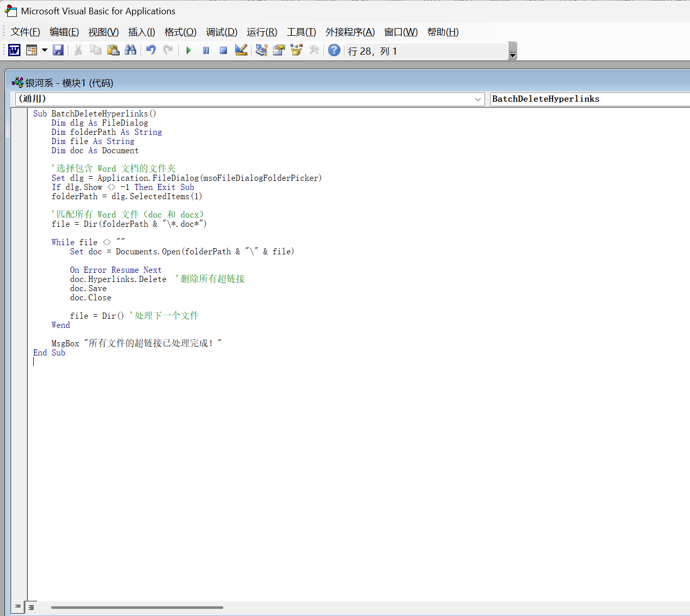The image size is (690, 616).
Task: Run the macro with the green play button
Action: (189, 50)
